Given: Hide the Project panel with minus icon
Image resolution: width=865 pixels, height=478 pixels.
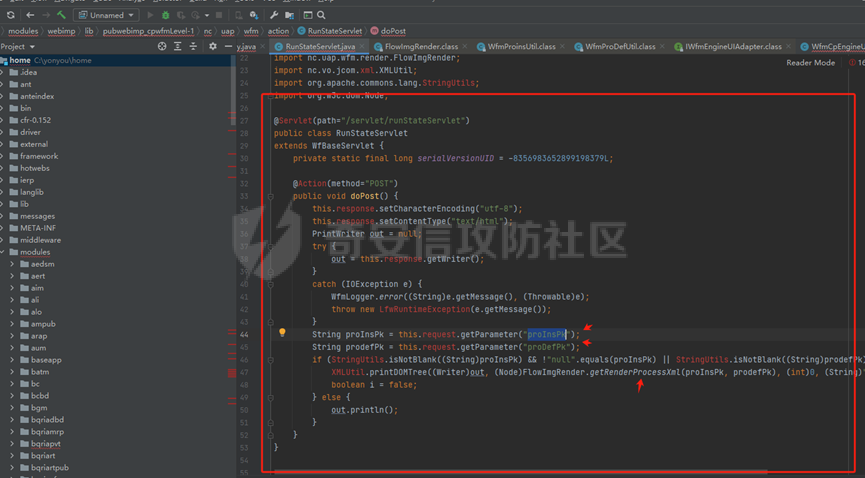Looking at the screenshot, I should [228, 46].
